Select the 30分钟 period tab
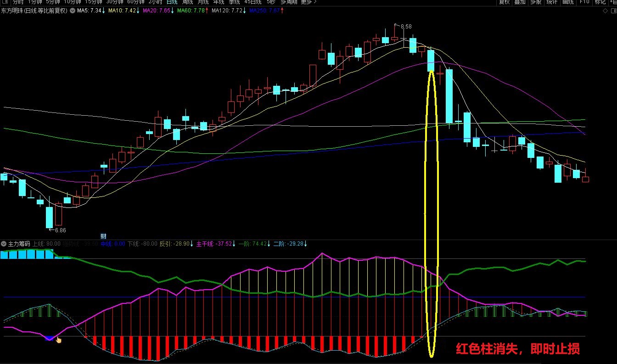617x364 pixels. pyautogui.click(x=115, y=2)
